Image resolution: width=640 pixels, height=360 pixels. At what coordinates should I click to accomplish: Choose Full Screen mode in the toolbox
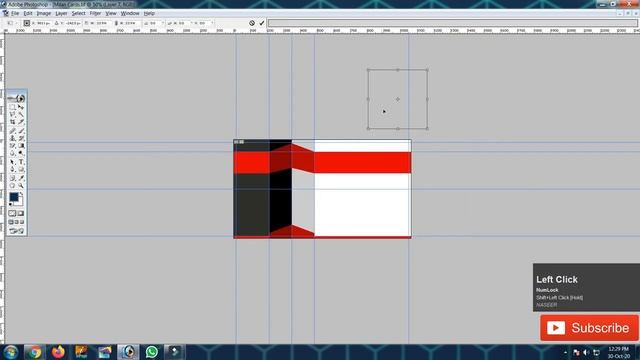click(x=22, y=222)
